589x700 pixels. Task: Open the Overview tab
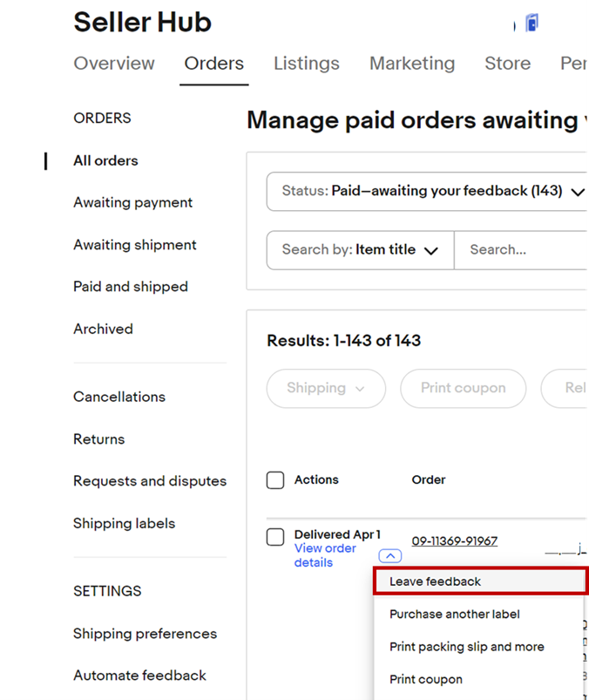click(114, 64)
